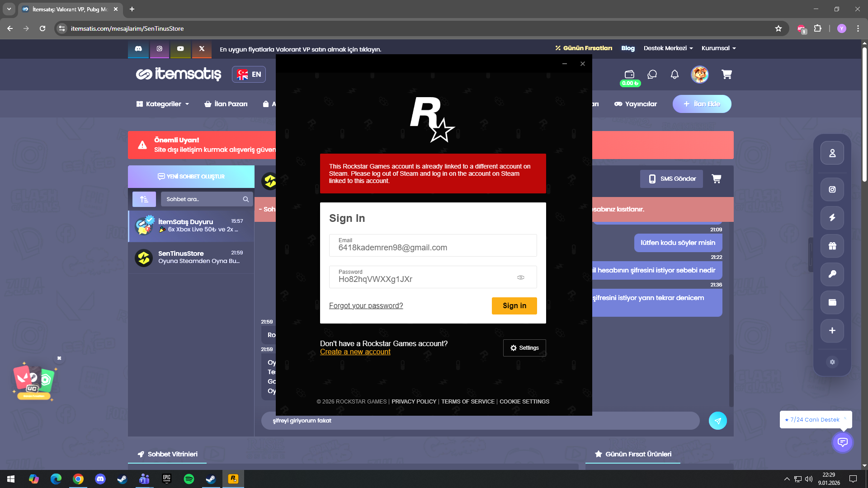868x488 pixels.
Task: Open Chrome's three-dot menu
Action: (858, 28)
